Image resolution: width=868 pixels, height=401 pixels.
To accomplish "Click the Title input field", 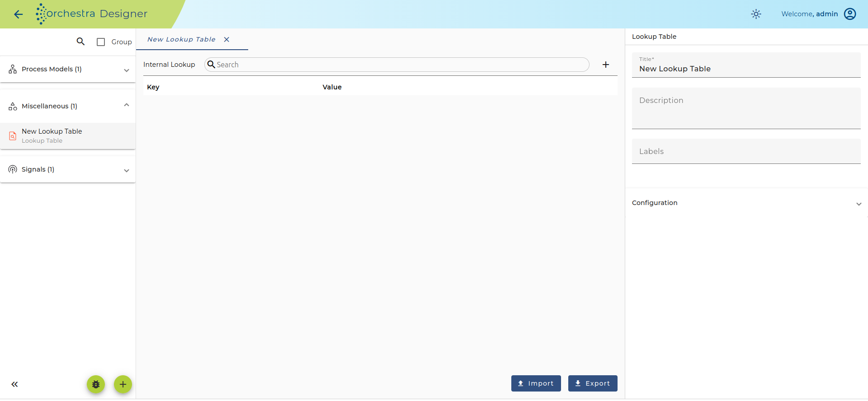I will 746,65.
